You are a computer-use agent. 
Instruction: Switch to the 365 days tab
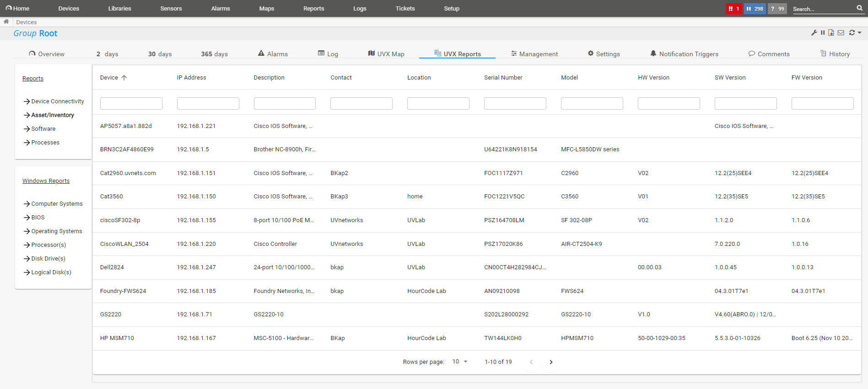tap(215, 54)
